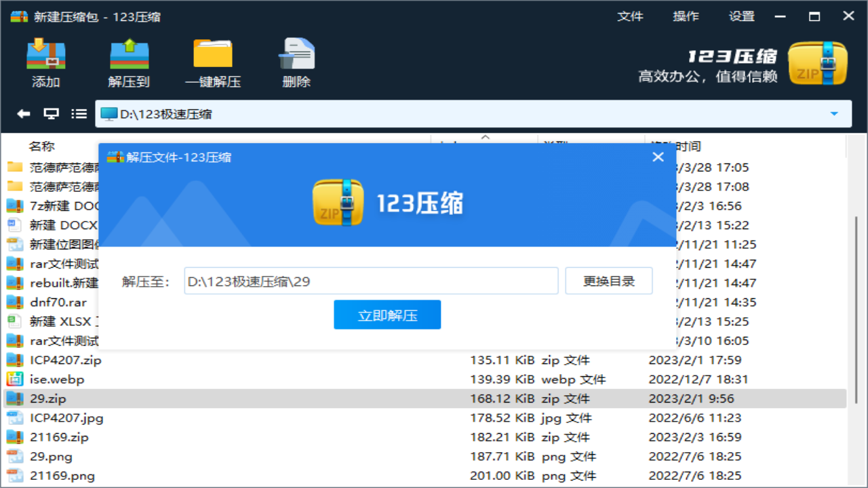Click the 135.11 KiB size cell
This screenshot has width=868, height=488.
coord(502,360)
